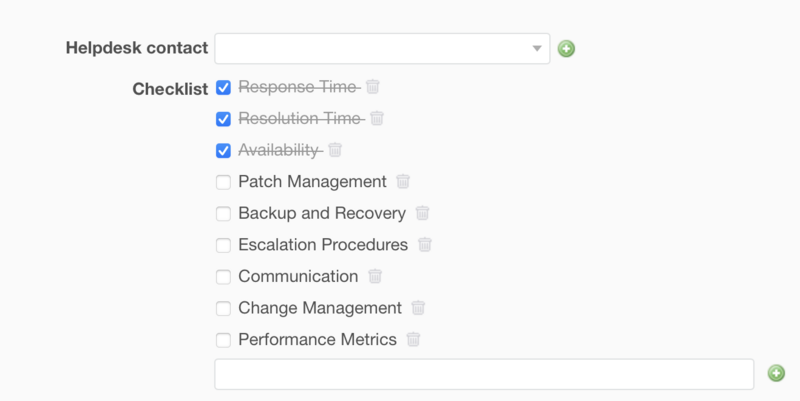The width and height of the screenshot is (800, 401).
Task: Mark the Change Management checkbox as done
Action: pos(223,308)
